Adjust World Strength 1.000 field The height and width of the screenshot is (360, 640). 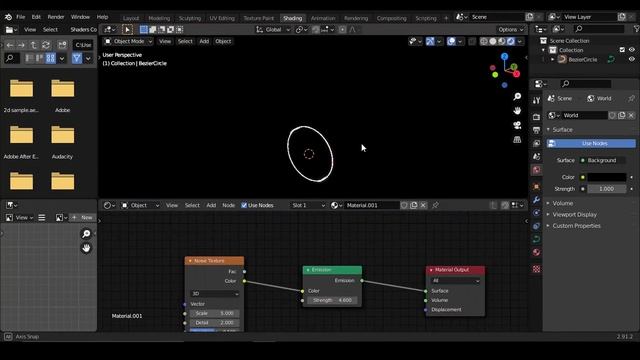coord(607,189)
